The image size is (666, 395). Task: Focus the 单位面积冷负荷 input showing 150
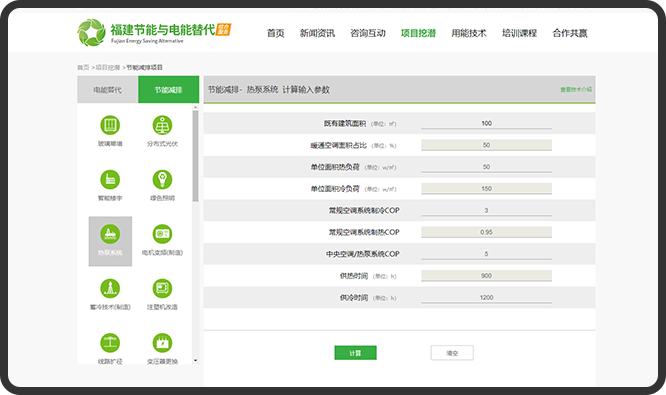click(486, 189)
